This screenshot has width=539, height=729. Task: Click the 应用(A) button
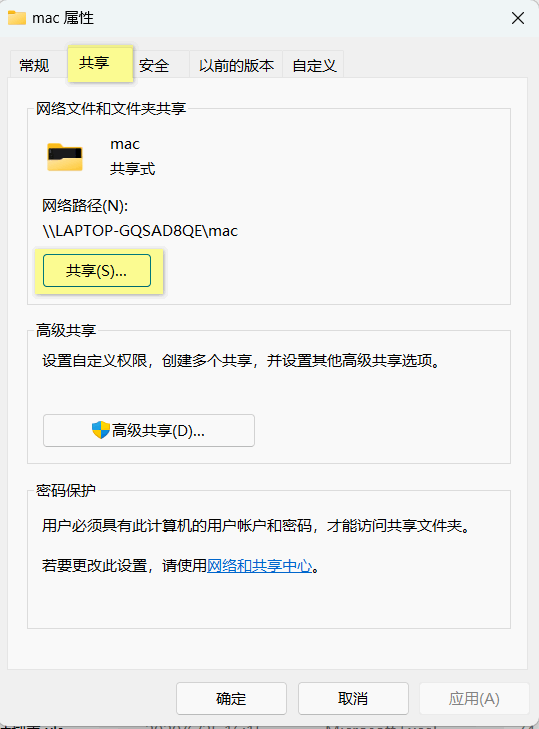(474, 698)
